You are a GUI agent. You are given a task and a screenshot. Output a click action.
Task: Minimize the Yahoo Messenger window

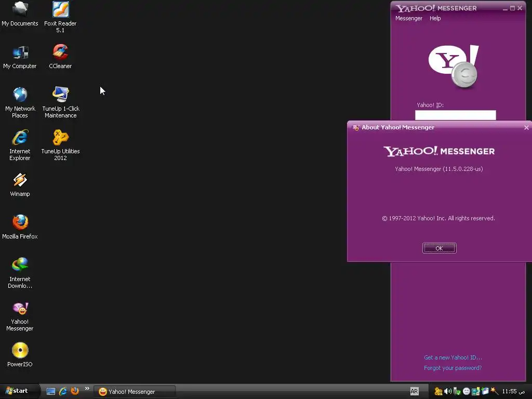[x=505, y=8]
